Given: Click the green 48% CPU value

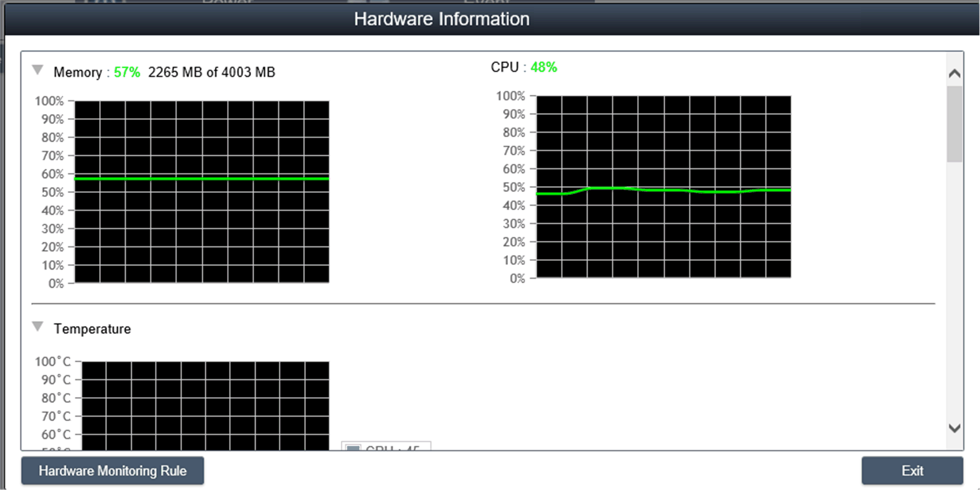Looking at the screenshot, I should pyautogui.click(x=544, y=67).
